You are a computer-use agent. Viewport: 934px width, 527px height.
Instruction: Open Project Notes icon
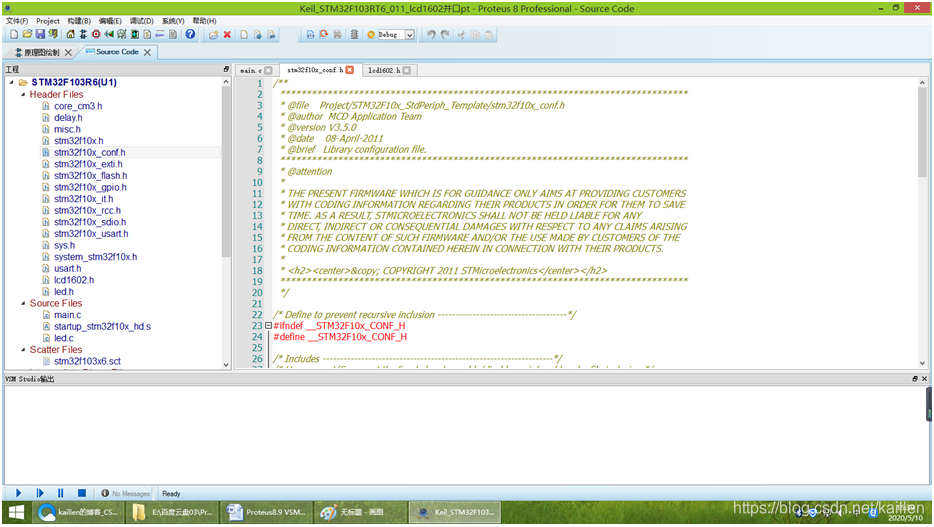[173, 35]
